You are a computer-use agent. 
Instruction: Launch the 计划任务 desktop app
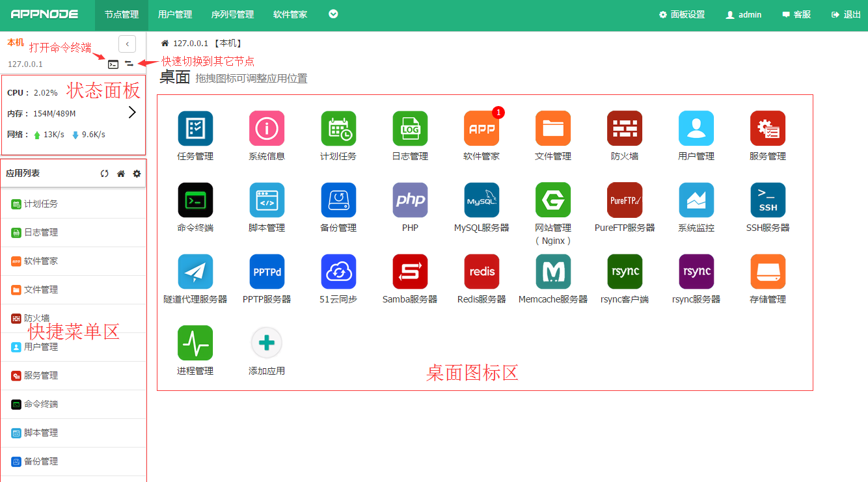coord(338,128)
